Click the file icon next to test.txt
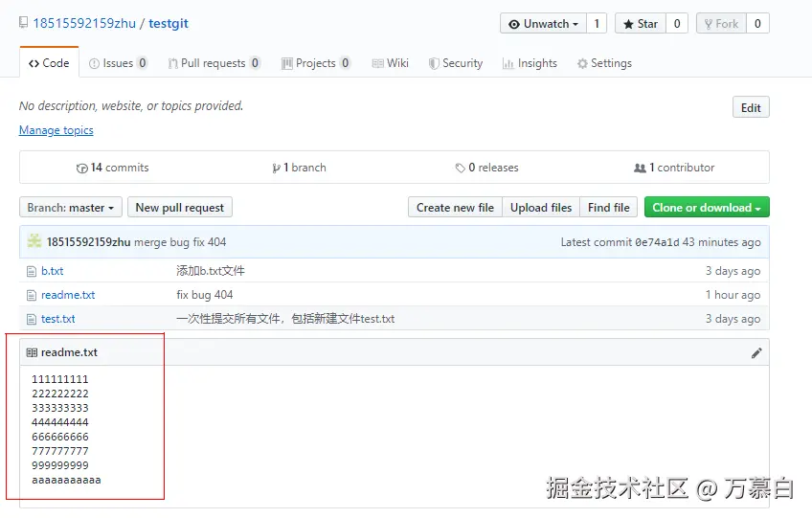The width and height of the screenshot is (812, 518). 32,319
